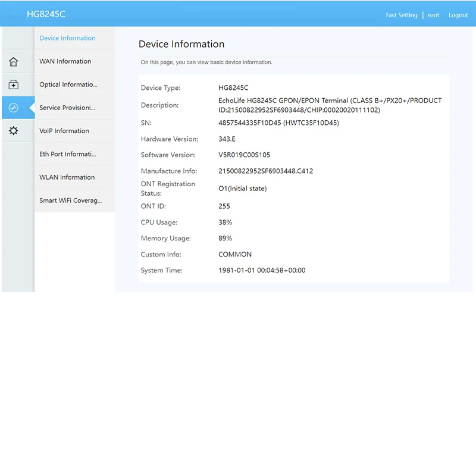
Task: Log out using the Logout link
Action: click(x=458, y=15)
